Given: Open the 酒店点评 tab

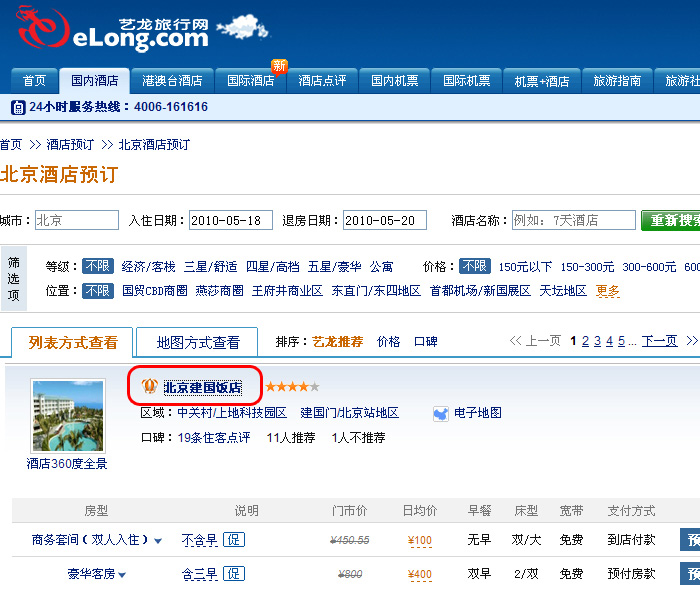Looking at the screenshot, I should (x=322, y=81).
